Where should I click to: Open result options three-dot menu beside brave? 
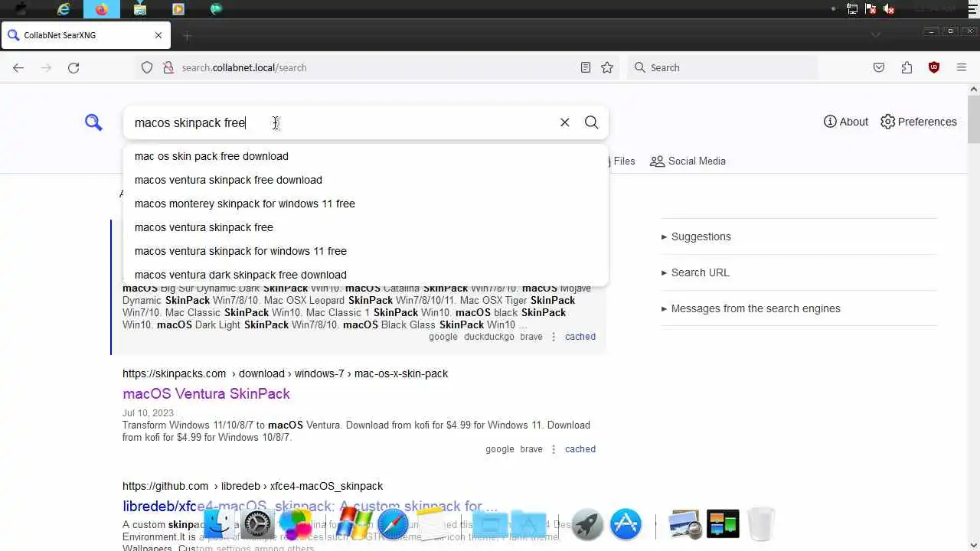(x=554, y=449)
